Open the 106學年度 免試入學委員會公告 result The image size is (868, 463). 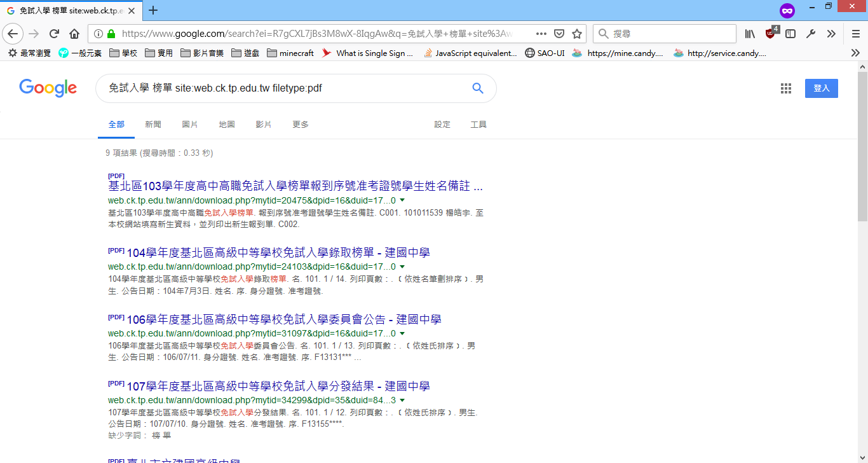pyautogui.click(x=284, y=319)
